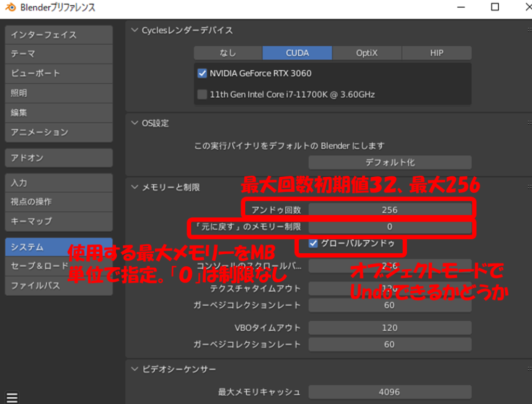Open the セーブ&ロード preferences section

point(59,266)
